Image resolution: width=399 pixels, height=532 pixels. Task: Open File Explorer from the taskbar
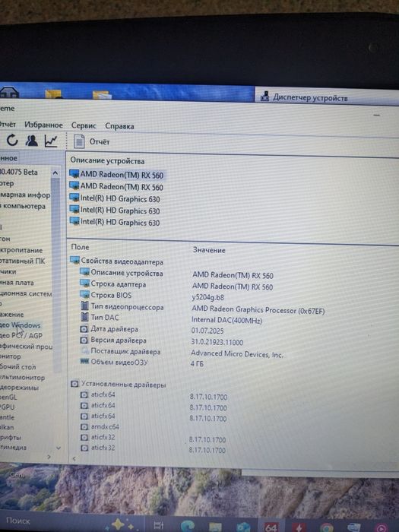(215, 527)
